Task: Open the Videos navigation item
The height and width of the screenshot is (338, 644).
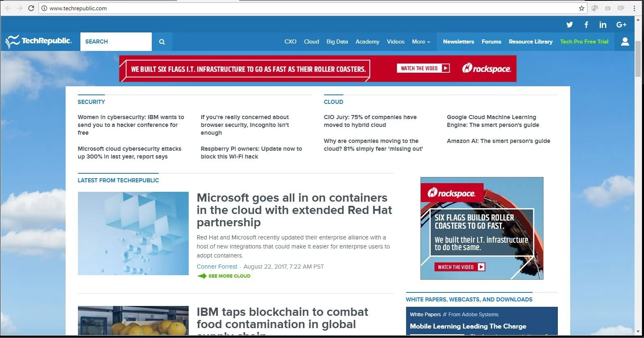Action: [395, 41]
